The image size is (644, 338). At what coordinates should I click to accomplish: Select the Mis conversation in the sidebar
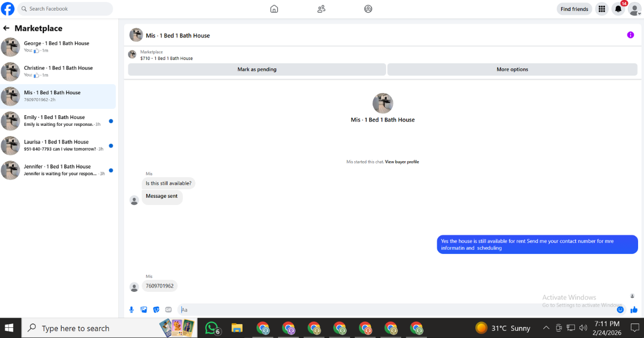click(x=58, y=96)
